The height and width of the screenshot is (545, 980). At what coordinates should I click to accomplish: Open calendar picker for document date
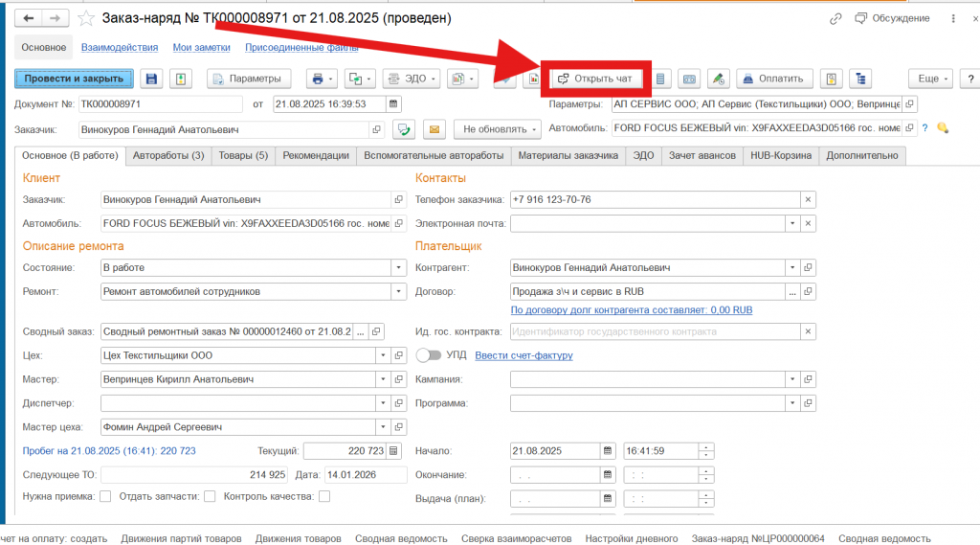392,103
